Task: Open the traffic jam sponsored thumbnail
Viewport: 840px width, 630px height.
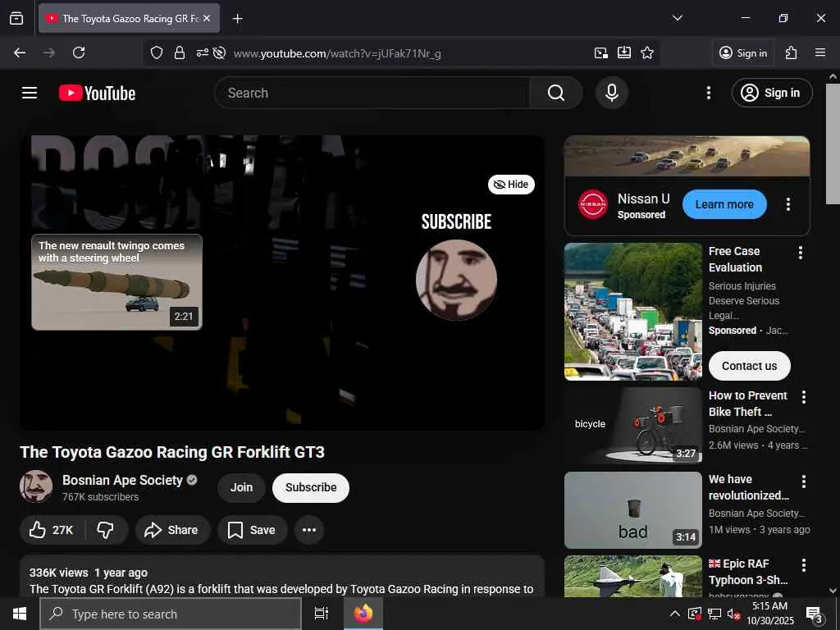Action: pyautogui.click(x=632, y=312)
